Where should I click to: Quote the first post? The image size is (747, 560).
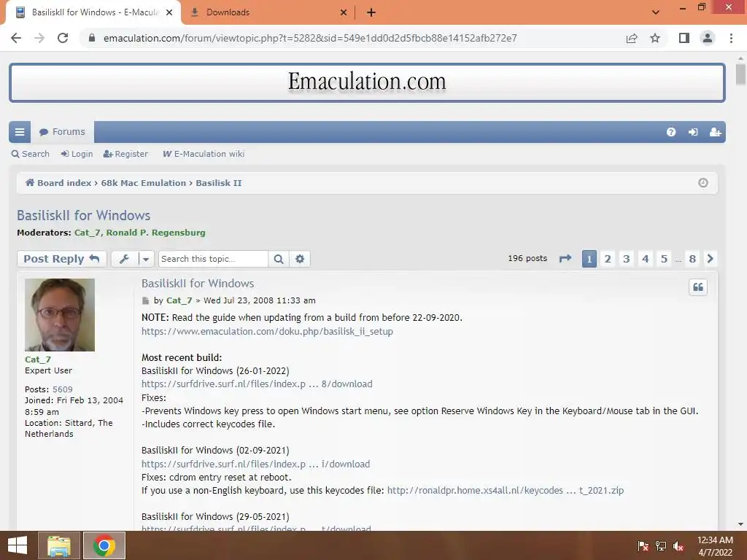pyautogui.click(x=698, y=287)
